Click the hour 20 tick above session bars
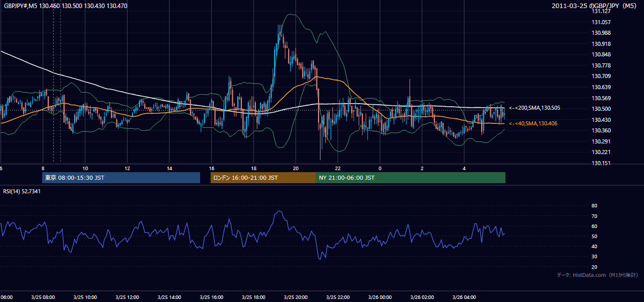The image size is (644, 302). point(296,168)
